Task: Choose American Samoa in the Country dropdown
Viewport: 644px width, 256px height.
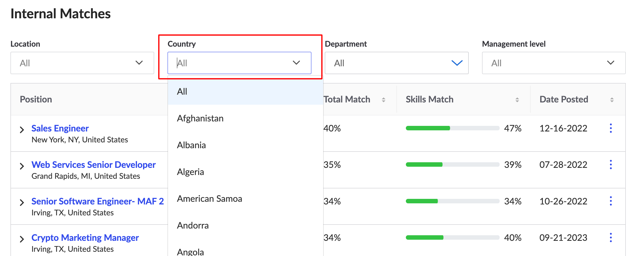Action: [x=209, y=199]
